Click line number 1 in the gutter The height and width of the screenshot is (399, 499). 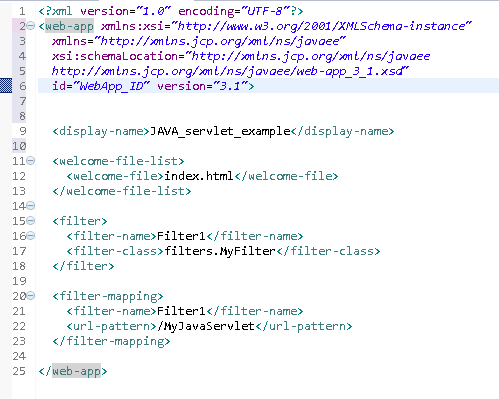[22, 11]
